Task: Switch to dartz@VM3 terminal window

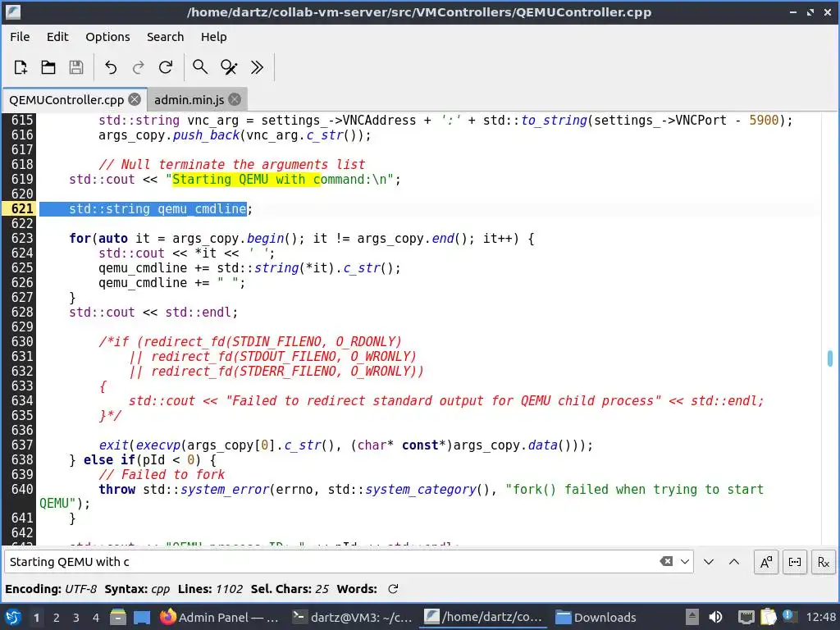Action: pos(353,618)
